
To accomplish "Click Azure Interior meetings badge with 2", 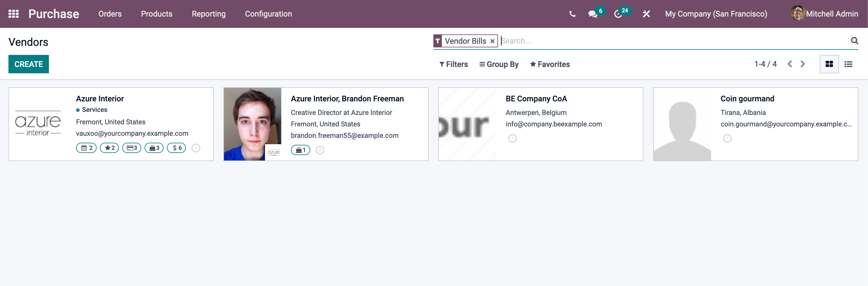I will [x=87, y=148].
